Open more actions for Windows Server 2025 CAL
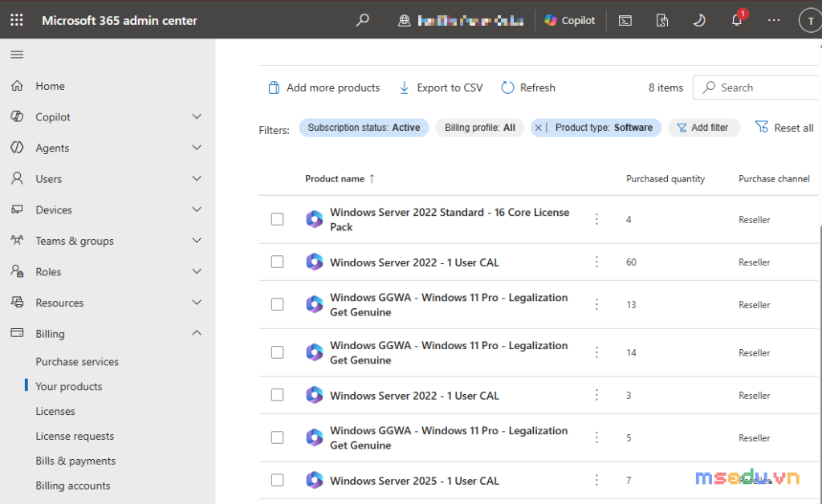Viewport: 822px width, 504px height. [x=596, y=480]
